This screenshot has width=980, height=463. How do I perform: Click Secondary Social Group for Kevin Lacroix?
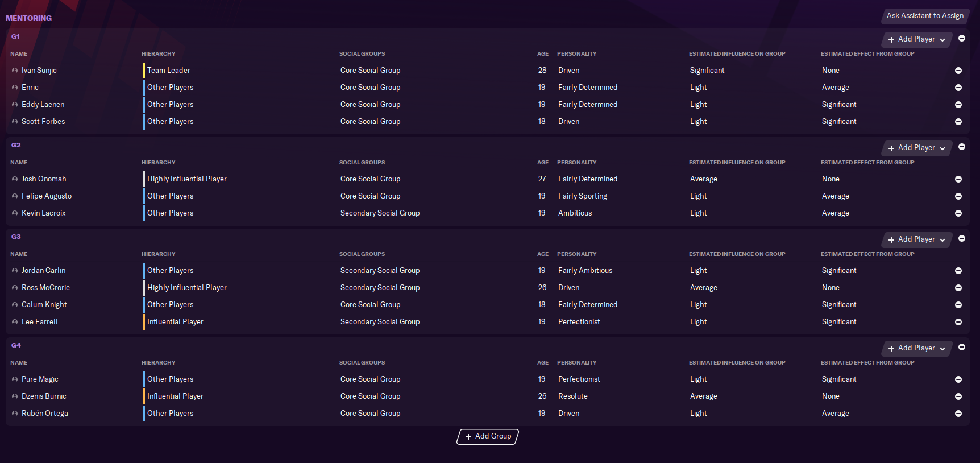point(380,213)
